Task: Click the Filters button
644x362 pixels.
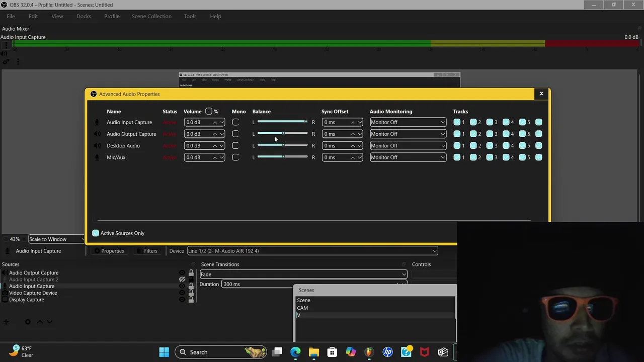Action: pos(147,251)
